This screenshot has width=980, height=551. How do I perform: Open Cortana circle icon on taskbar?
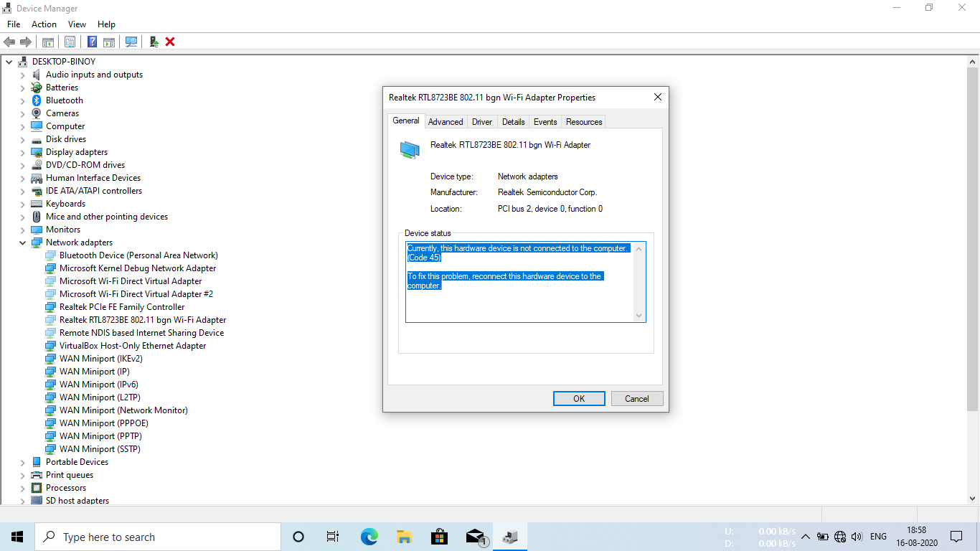click(x=298, y=537)
